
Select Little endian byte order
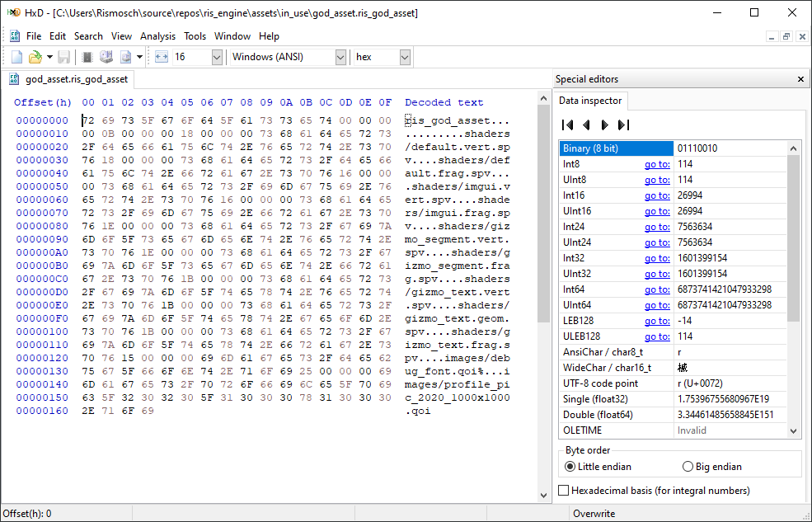pos(570,467)
